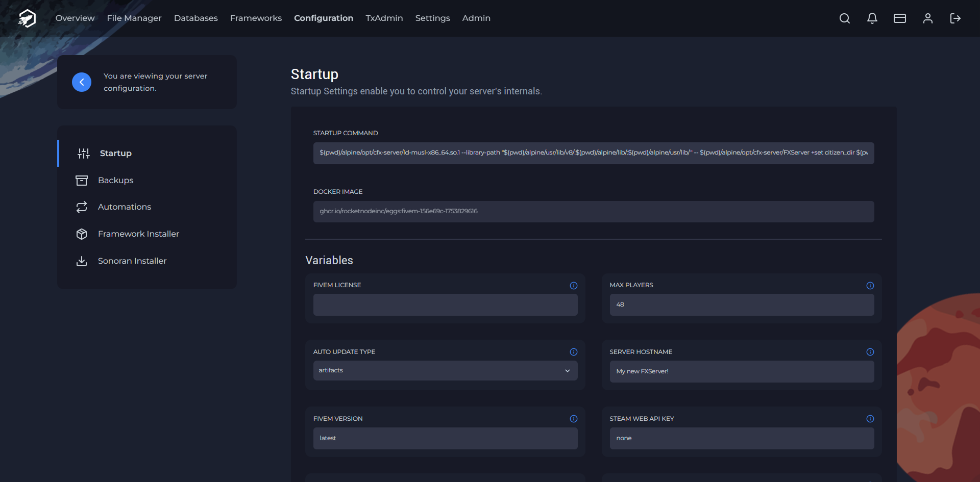Image resolution: width=980 pixels, height=482 pixels.
Task: Navigate to the Overview page
Action: pos(75,18)
